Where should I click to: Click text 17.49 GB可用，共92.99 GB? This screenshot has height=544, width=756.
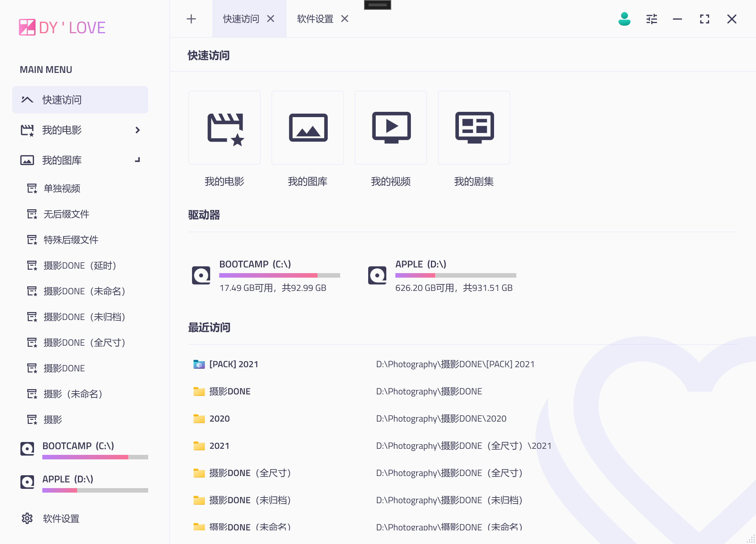tap(273, 288)
